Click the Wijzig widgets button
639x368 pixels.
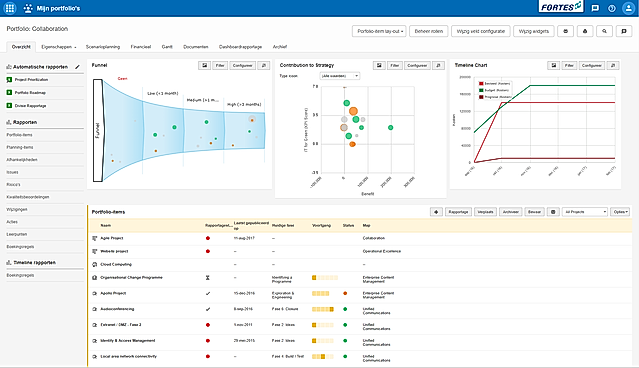(x=534, y=31)
